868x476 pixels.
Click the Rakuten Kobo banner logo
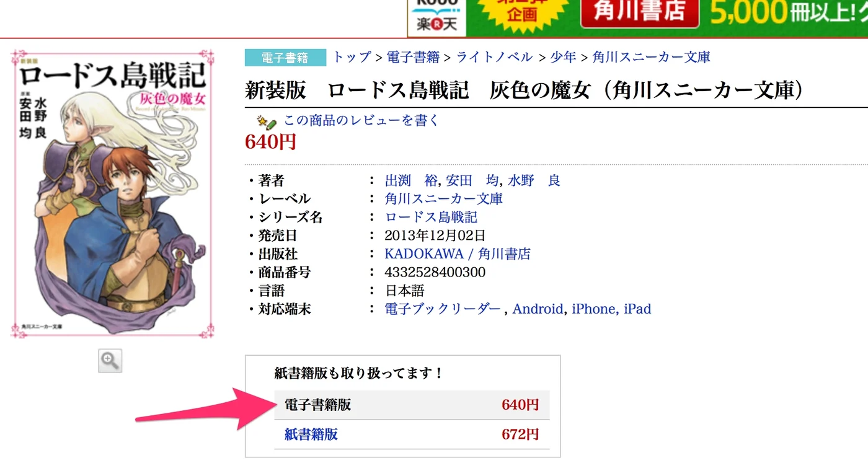click(437, 18)
